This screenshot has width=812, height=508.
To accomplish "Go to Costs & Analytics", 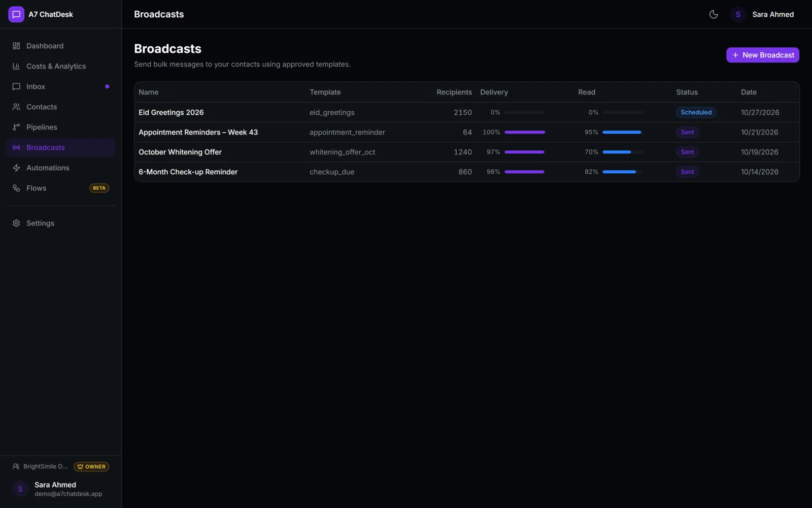I will [61, 66].
